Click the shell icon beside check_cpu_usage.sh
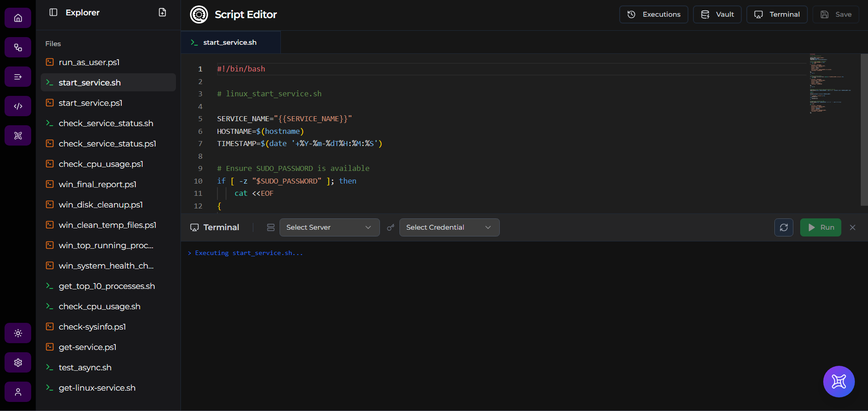Viewport: 868px width, 411px height. click(50, 306)
